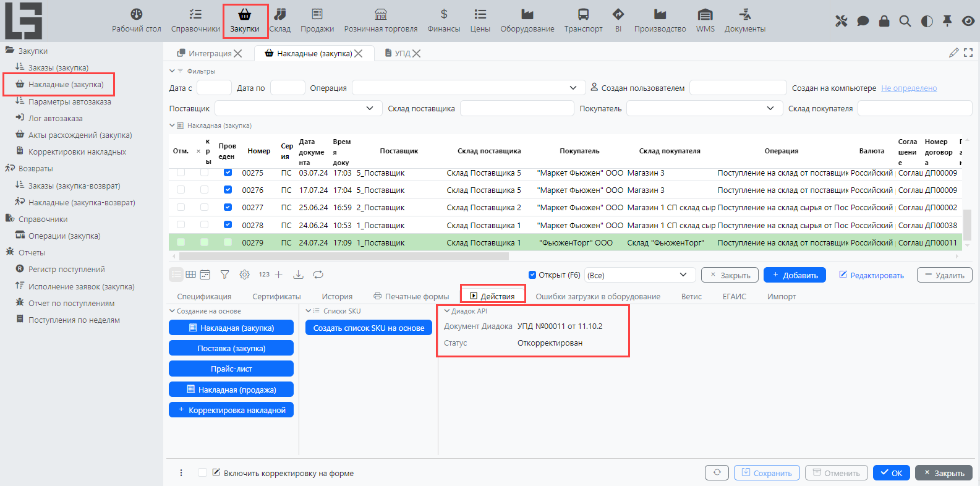This screenshot has width=980, height=486.
Task: Open the WMS module icon
Action: click(705, 20)
